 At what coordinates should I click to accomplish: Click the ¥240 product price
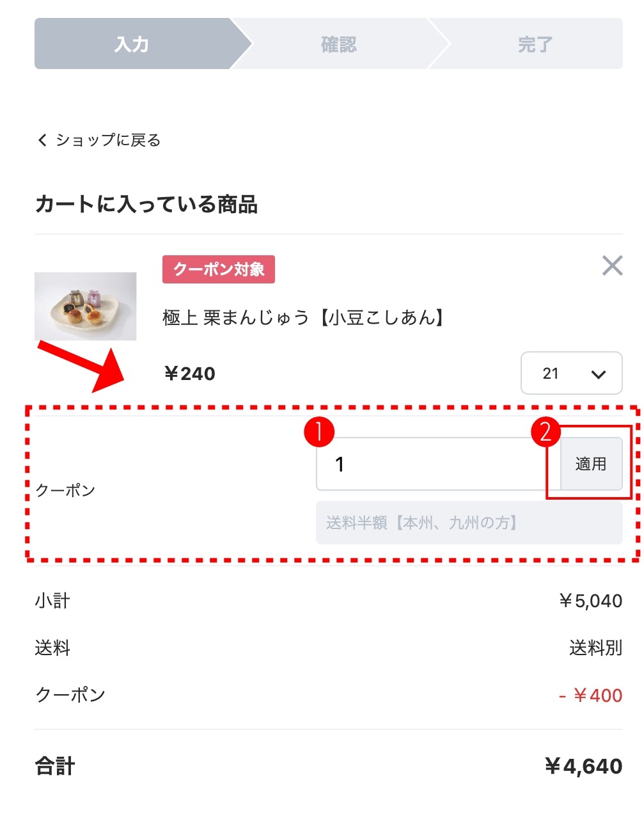[189, 374]
